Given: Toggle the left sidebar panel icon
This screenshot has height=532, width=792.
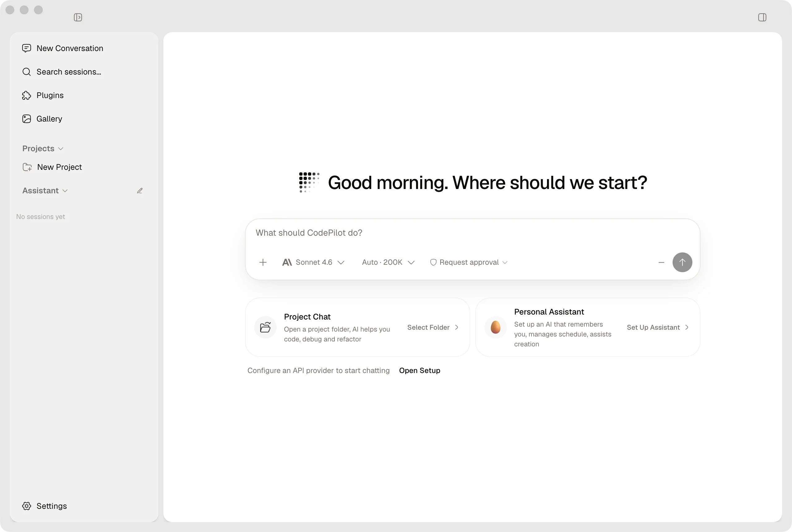Looking at the screenshot, I should point(78,17).
